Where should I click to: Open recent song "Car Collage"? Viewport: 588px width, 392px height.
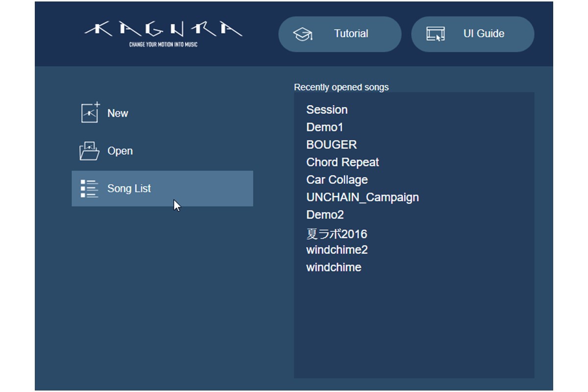coord(337,180)
